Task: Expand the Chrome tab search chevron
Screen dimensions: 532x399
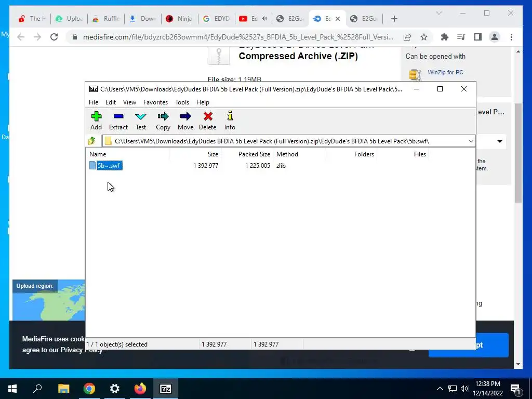Action: click(x=438, y=13)
